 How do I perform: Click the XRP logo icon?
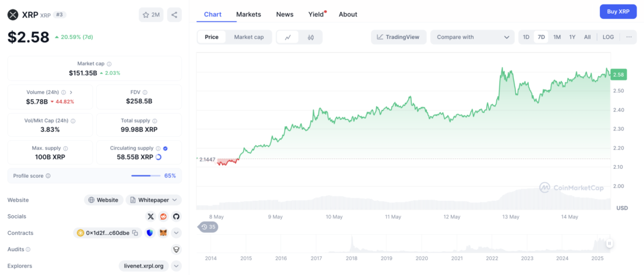[x=13, y=14]
